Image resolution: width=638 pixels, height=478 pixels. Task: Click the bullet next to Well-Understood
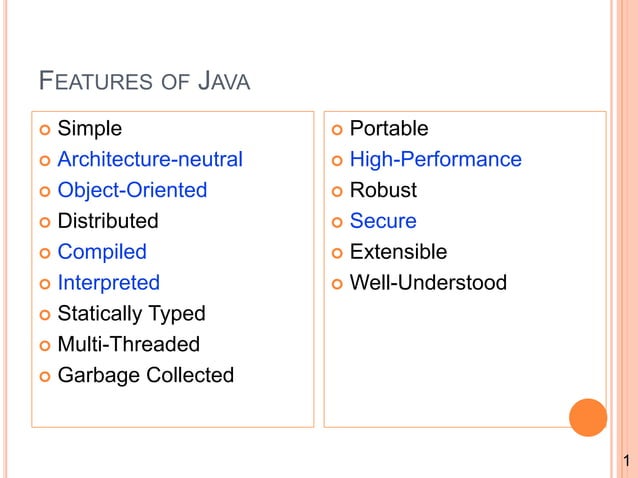(337, 284)
